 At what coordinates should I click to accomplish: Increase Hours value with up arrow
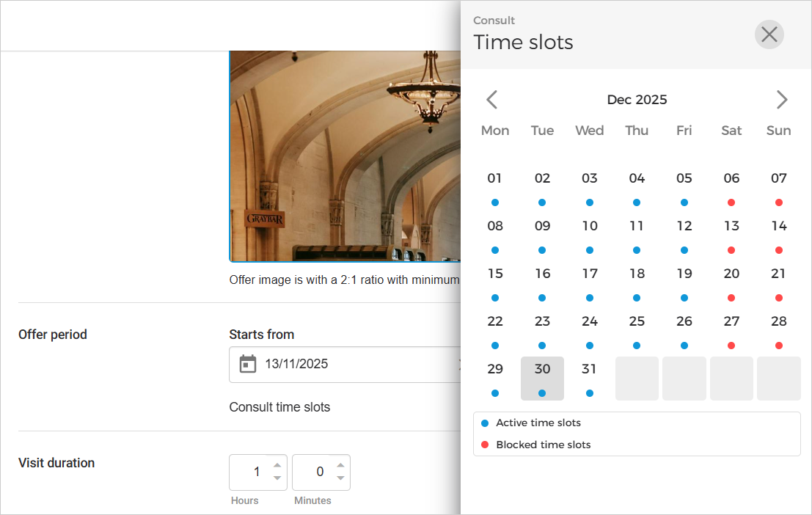(277, 465)
